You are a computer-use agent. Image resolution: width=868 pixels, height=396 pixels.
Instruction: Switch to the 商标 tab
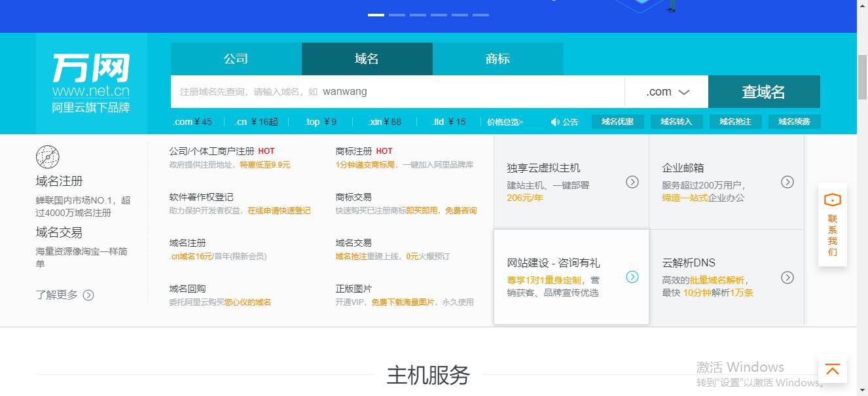(x=497, y=59)
